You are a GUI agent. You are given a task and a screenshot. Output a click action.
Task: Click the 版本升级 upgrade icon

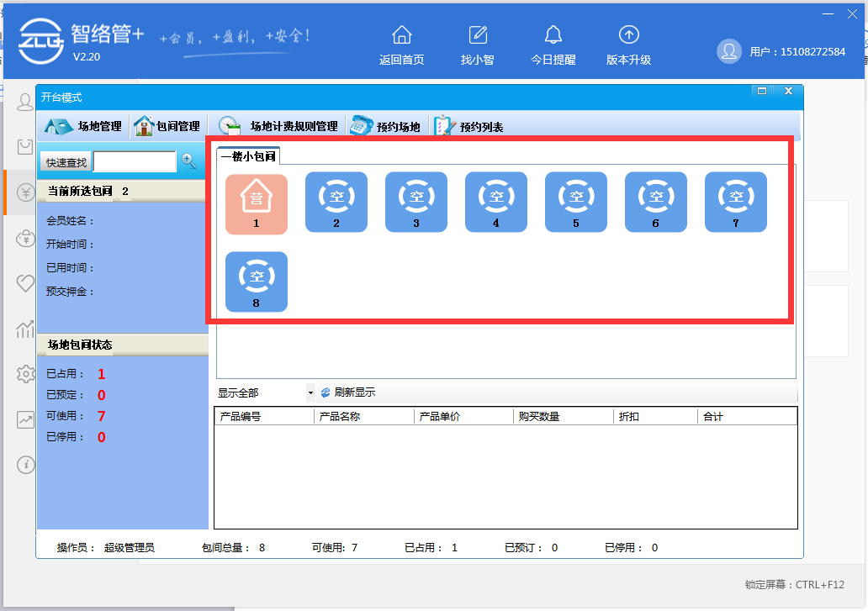(x=628, y=35)
